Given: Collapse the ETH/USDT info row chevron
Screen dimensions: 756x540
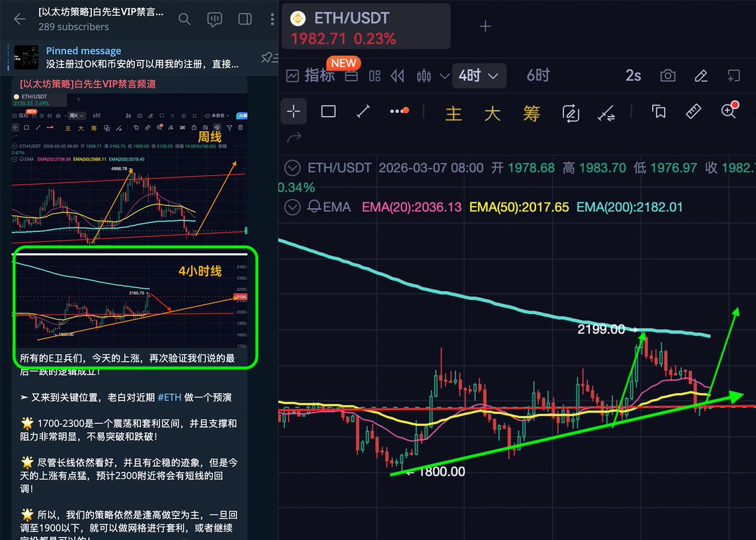Looking at the screenshot, I should coord(292,168).
